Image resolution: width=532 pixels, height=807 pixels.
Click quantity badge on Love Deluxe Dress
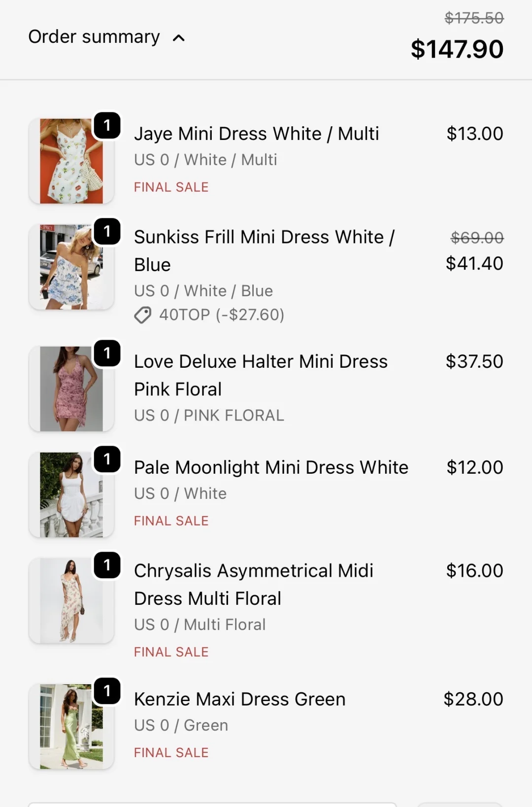[x=107, y=353]
